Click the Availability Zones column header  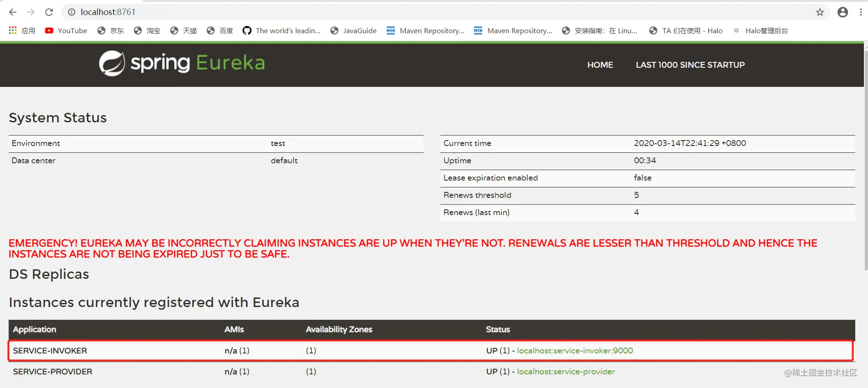point(339,329)
